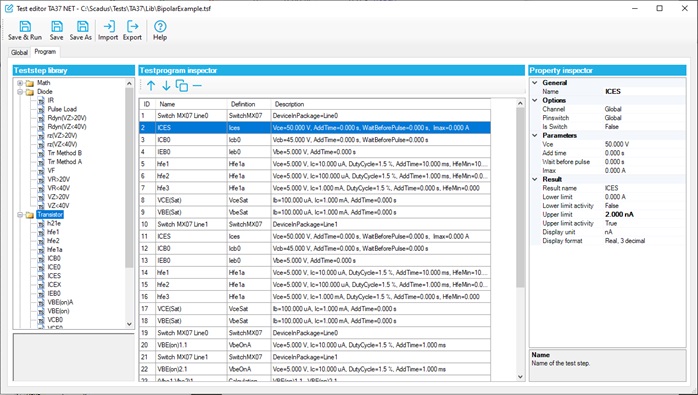
Task: Edit the Vce value 50.000 V
Action: [644, 144]
